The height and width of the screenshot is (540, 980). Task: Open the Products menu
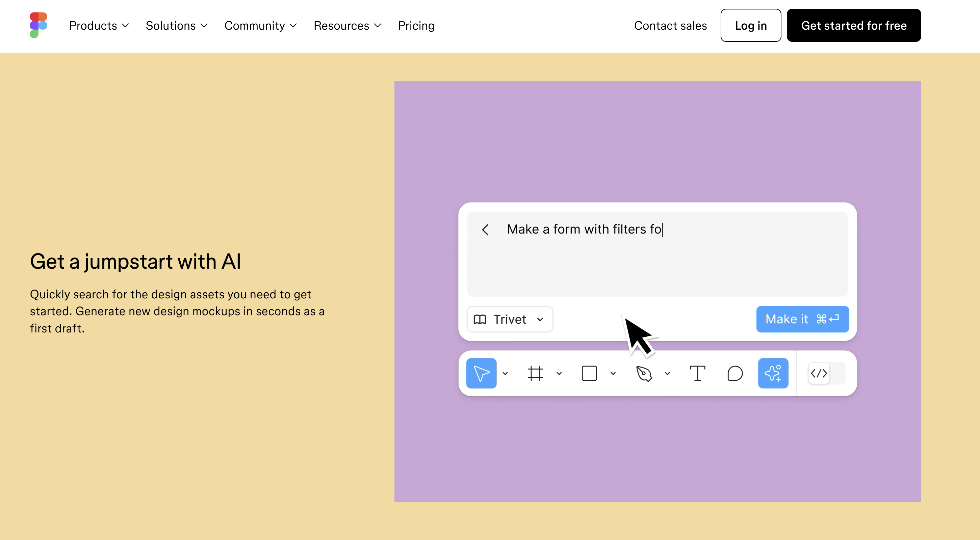pos(99,25)
